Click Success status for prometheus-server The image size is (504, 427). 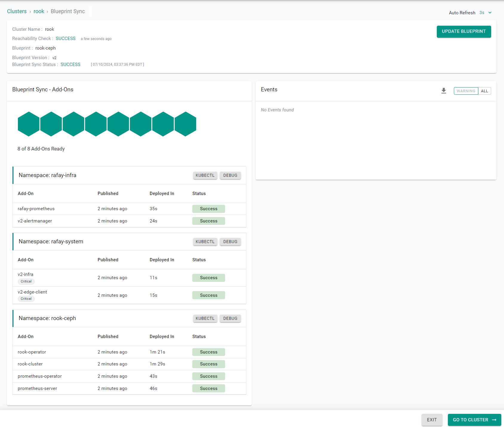point(209,388)
